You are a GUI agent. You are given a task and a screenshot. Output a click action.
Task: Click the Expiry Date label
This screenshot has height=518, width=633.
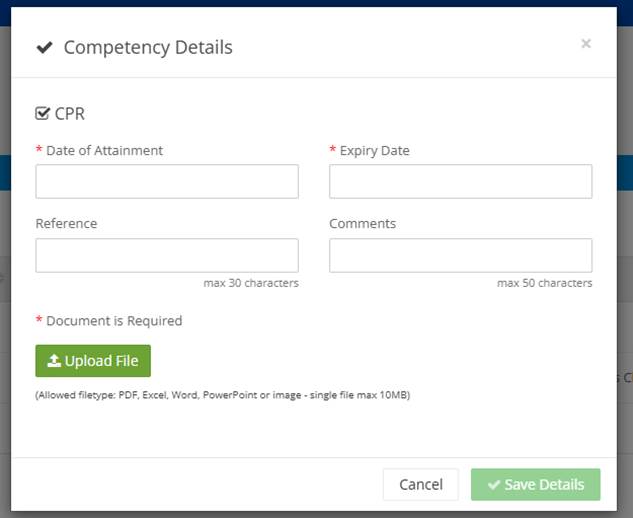point(374,150)
